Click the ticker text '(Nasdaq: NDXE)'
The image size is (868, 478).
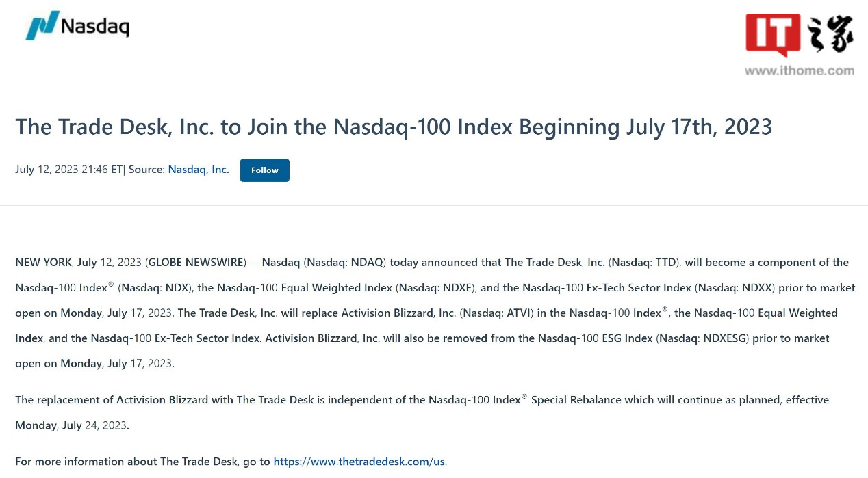(435, 288)
